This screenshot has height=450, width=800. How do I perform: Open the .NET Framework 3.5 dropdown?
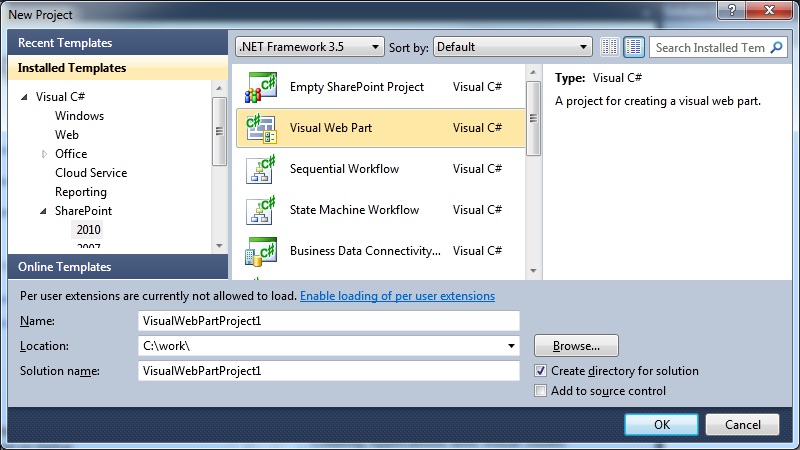tap(310, 47)
